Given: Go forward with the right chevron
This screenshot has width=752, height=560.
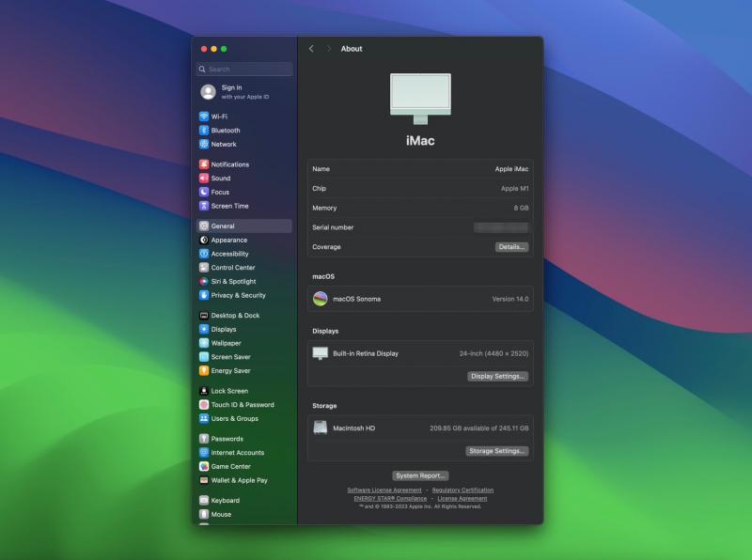Looking at the screenshot, I should 328,49.
